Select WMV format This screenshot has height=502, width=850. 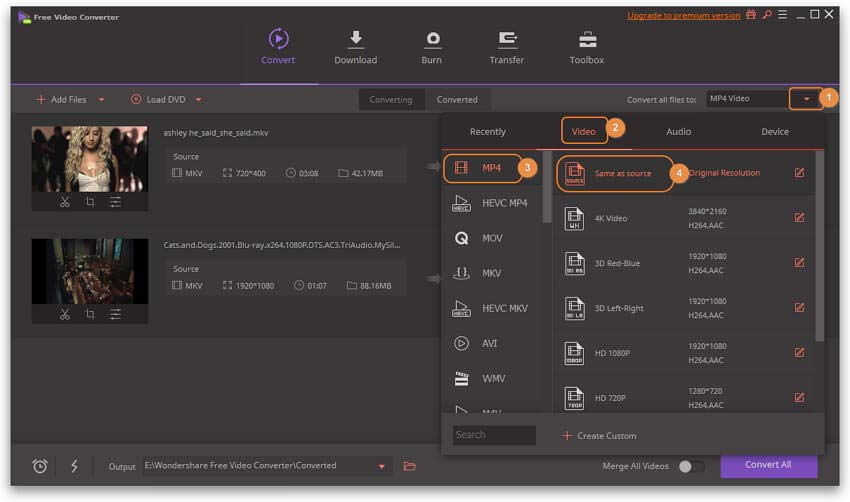point(491,378)
